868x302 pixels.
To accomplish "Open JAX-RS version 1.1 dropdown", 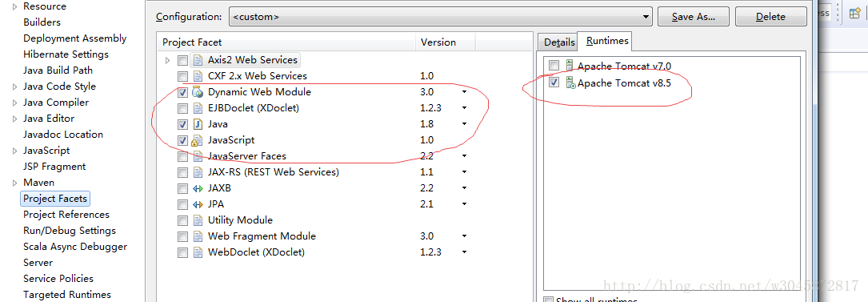I will click(x=465, y=172).
